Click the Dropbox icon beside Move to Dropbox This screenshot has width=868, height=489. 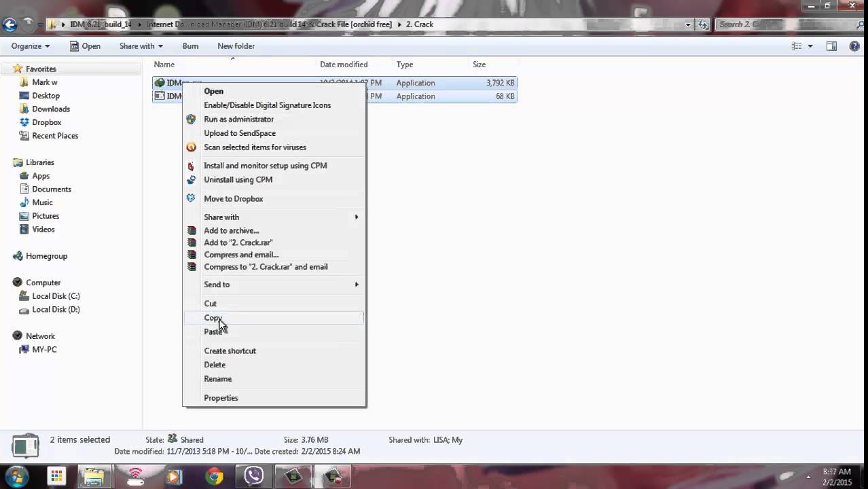pos(191,198)
